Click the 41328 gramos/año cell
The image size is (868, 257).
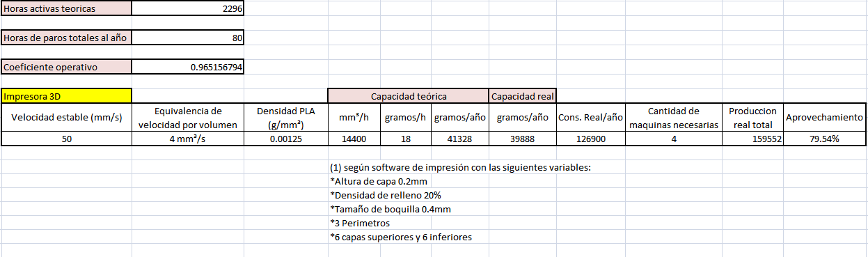459,139
